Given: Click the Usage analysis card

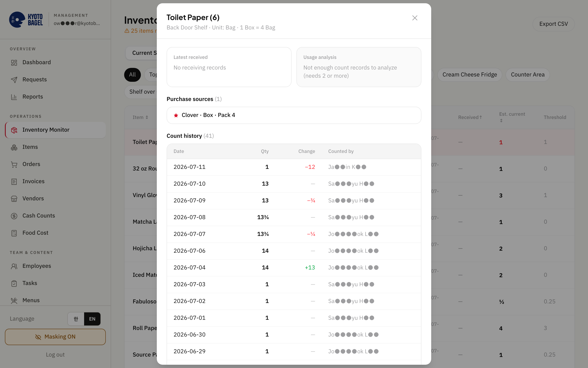Looking at the screenshot, I should pyautogui.click(x=359, y=67).
